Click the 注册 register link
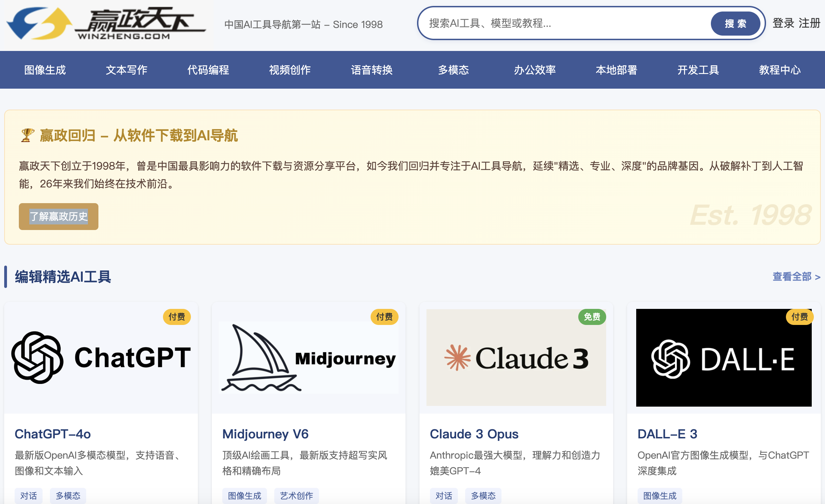 pos(809,23)
